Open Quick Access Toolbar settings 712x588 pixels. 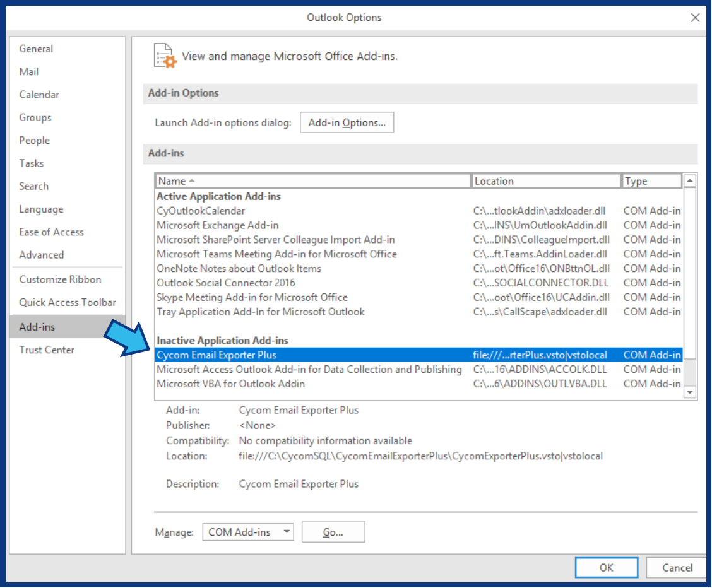coord(67,302)
